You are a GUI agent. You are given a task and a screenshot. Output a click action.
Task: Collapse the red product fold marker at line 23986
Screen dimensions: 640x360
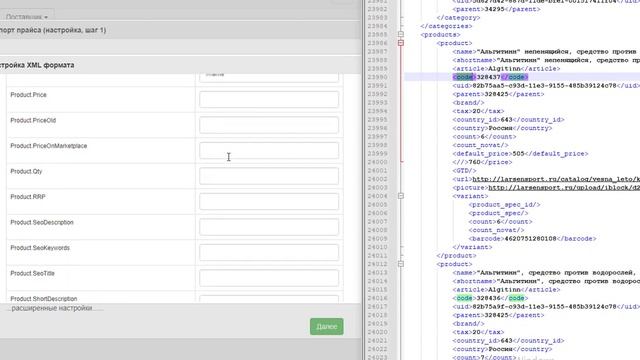(401, 43)
